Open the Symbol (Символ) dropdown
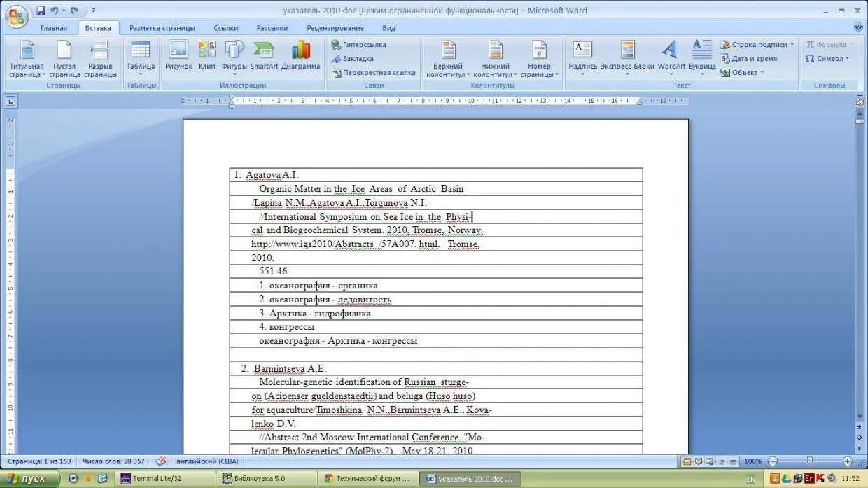The width and height of the screenshot is (868, 488). 827,59
